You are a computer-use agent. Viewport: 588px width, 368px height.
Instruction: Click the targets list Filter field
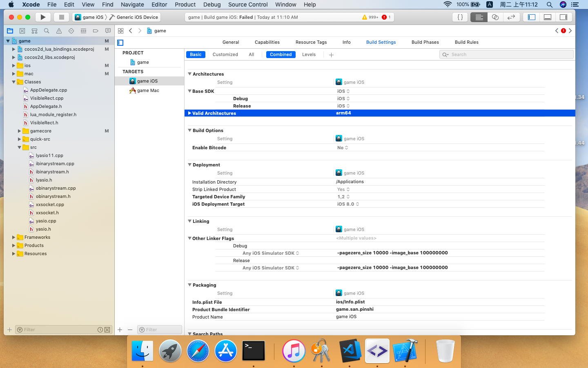pyautogui.click(x=160, y=330)
